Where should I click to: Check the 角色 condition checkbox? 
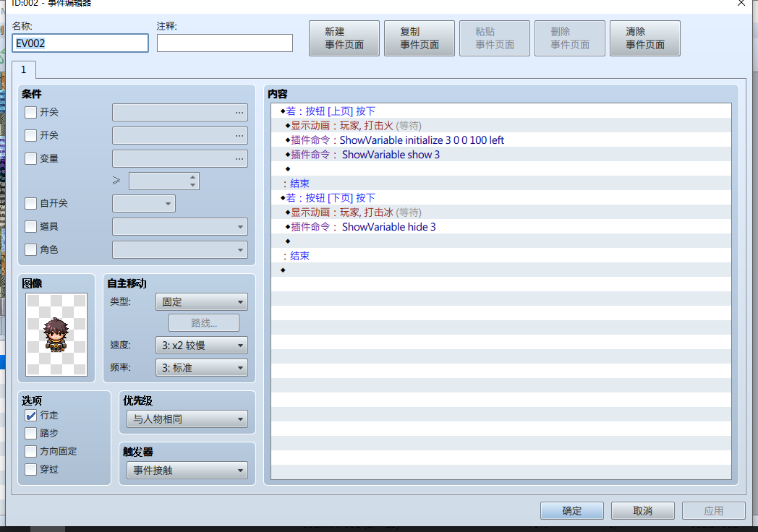30,250
